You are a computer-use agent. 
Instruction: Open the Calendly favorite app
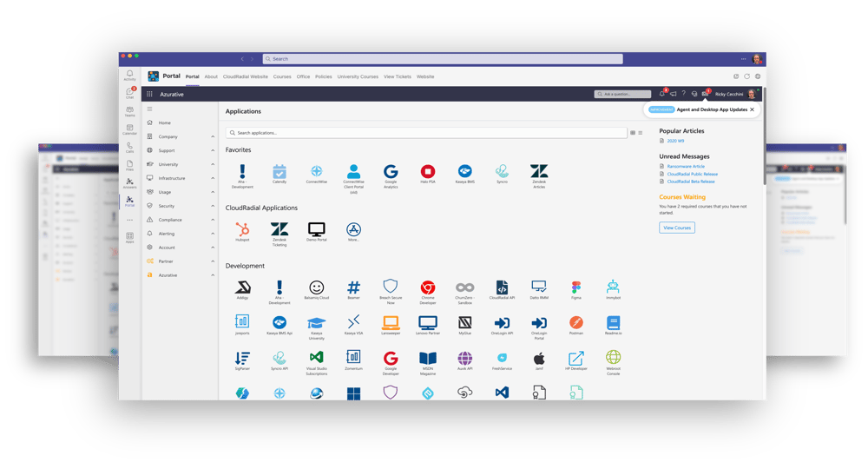coord(279,174)
